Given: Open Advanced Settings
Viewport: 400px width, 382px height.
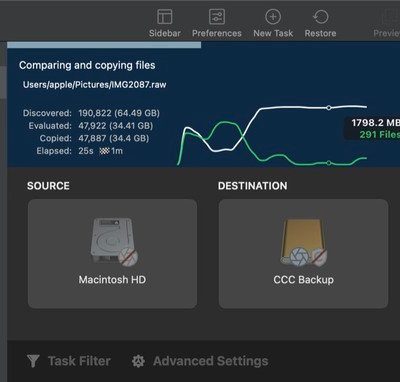Looking at the screenshot, I should pos(200,361).
